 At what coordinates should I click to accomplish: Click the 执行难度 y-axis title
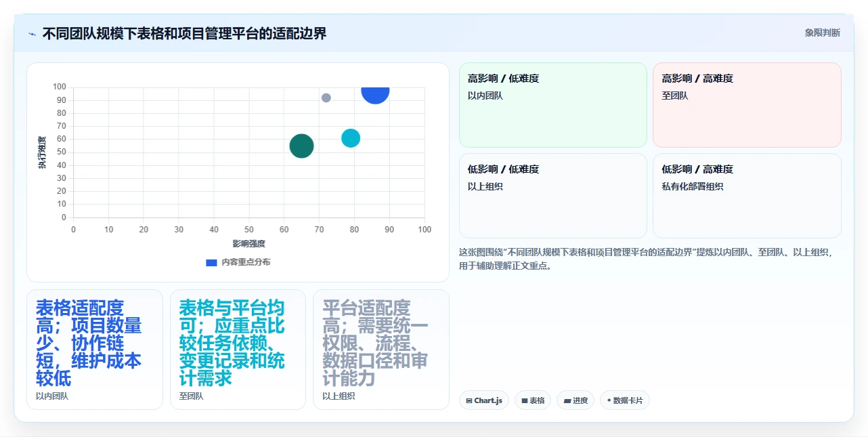pyautogui.click(x=42, y=152)
